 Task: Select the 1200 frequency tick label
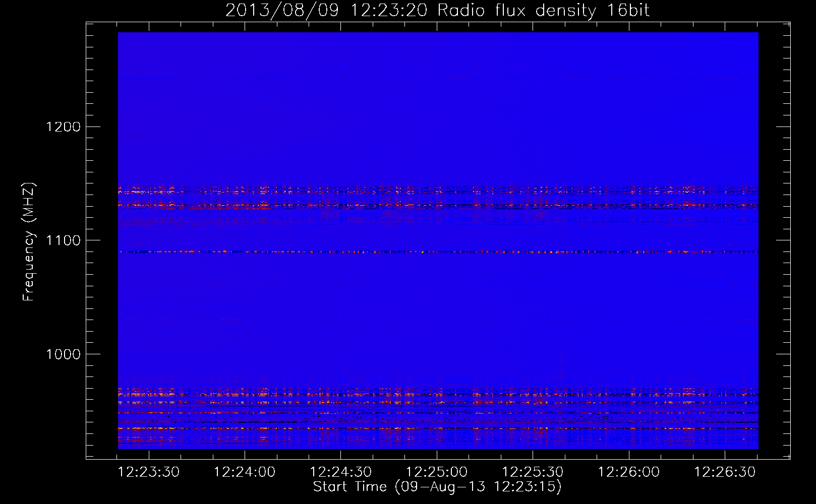pyautogui.click(x=63, y=127)
